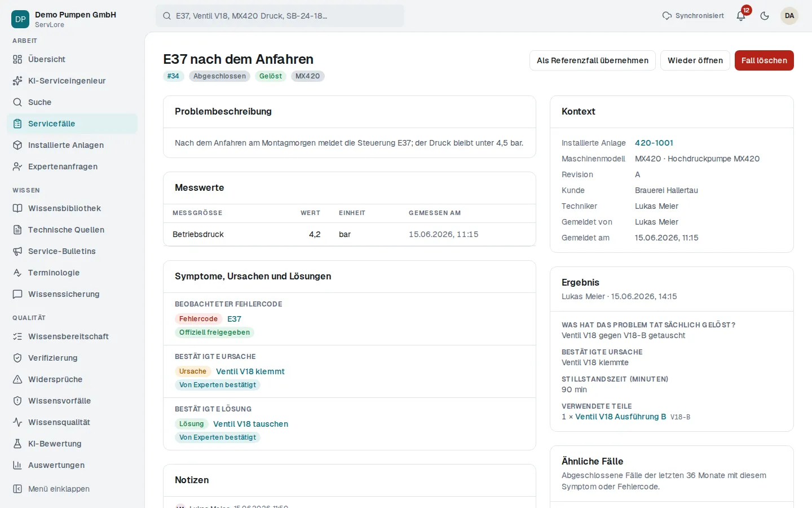Image resolution: width=812 pixels, height=508 pixels.
Task: Open Übersicht from the sidebar
Action: [x=72, y=59]
